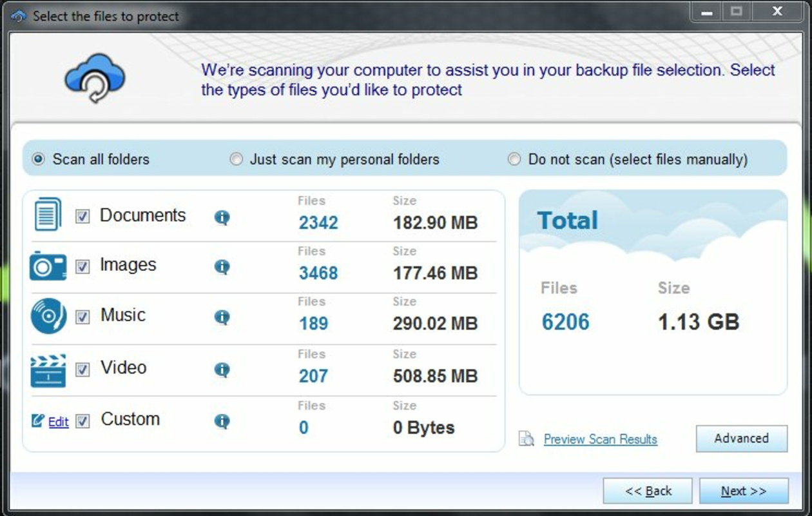
Task: Click the Video clapperboard icon
Action: (48, 370)
